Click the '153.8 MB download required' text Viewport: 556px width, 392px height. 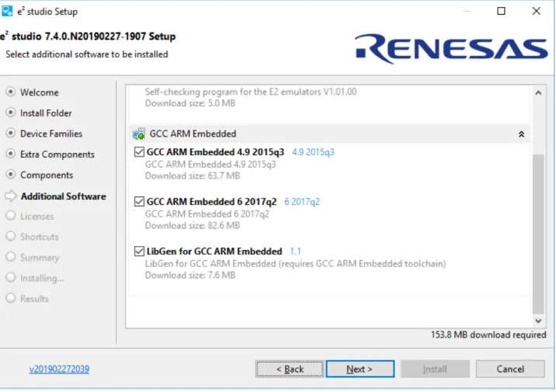(488, 335)
